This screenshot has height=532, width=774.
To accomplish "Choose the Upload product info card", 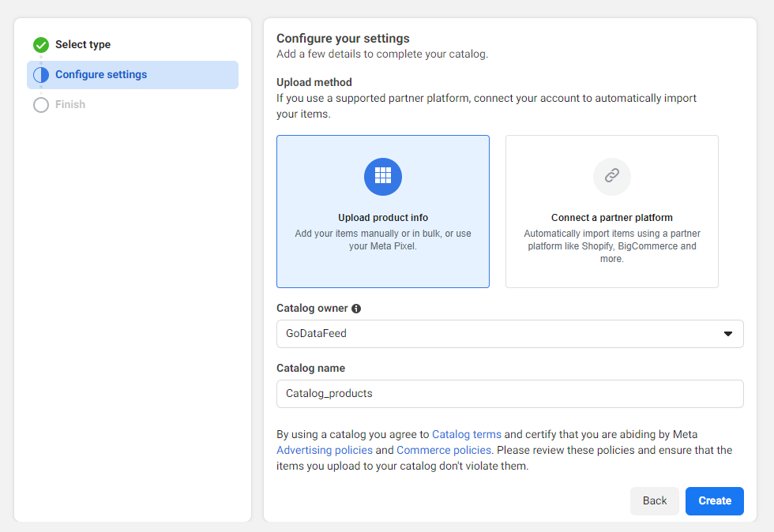I will click(383, 212).
